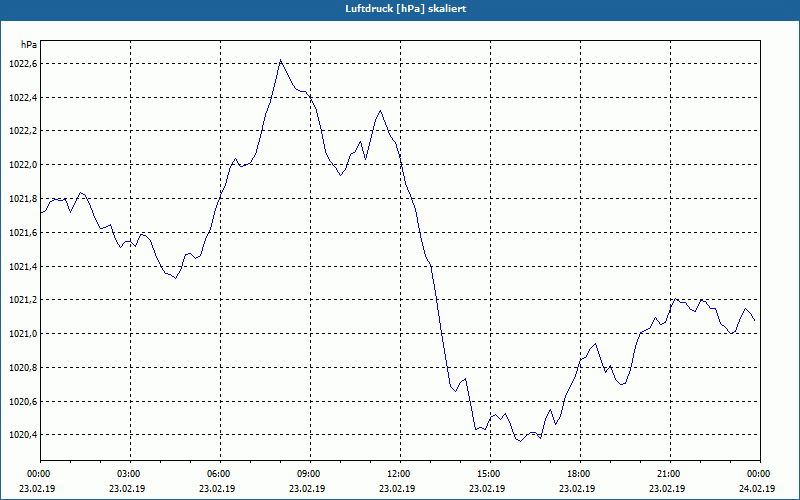Click the y-axis label "1021,2"
The width and height of the screenshot is (800, 500).
coord(23,300)
